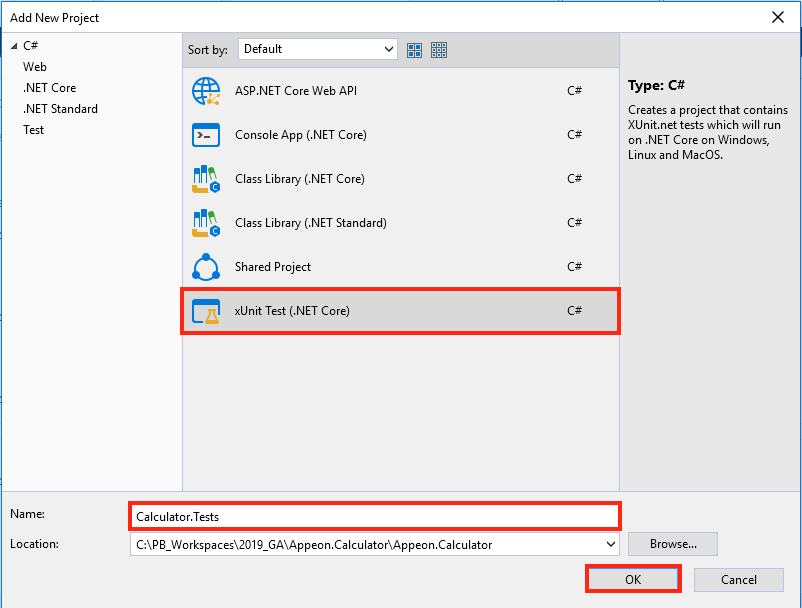Switch to small icons grid view
This screenshot has height=608, width=802.
[x=438, y=49]
